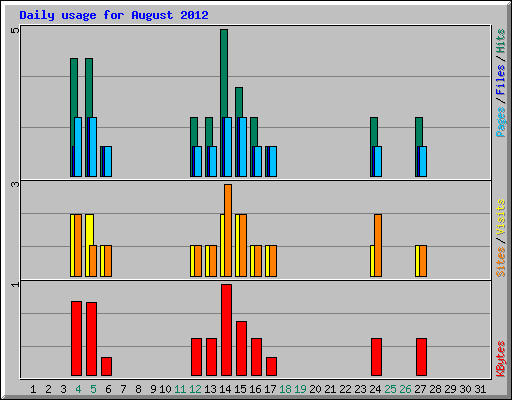Click the red KBytes bar for day 4
This screenshot has height=400, width=512.
coord(76,338)
